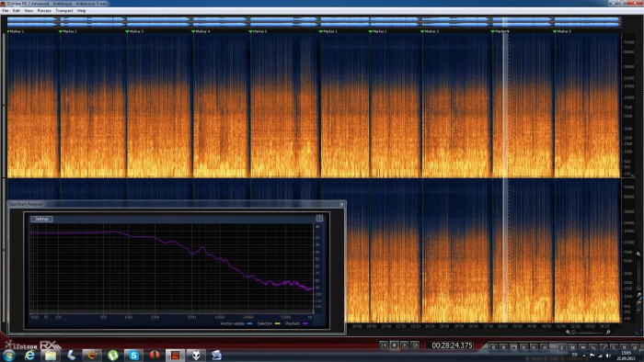This screenshot has width=644, height=362.
Task: Open the Transport menu
Action: coord(64,11)
